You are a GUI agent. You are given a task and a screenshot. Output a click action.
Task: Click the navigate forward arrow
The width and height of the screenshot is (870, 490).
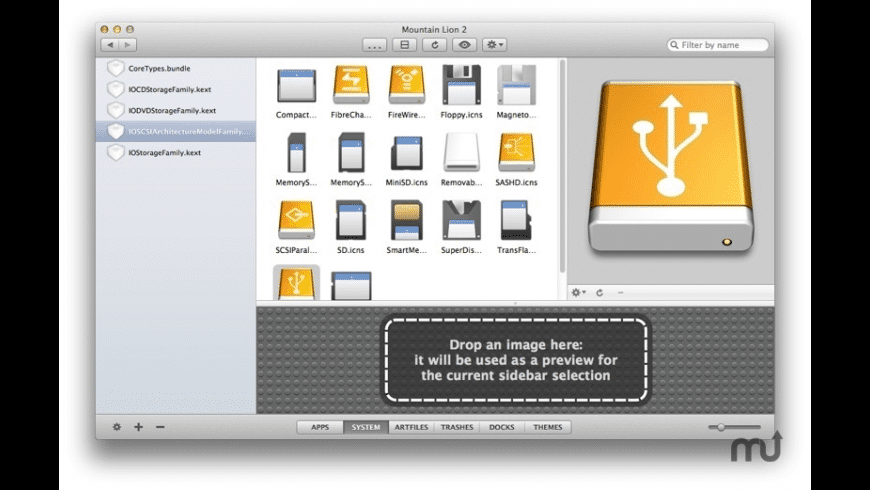pos(128,45)
